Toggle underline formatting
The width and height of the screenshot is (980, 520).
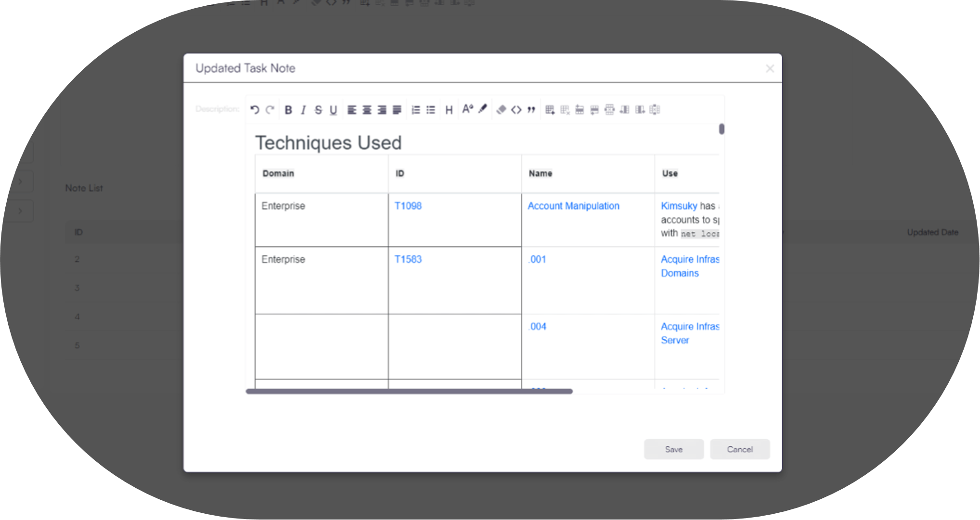point(333,110)
